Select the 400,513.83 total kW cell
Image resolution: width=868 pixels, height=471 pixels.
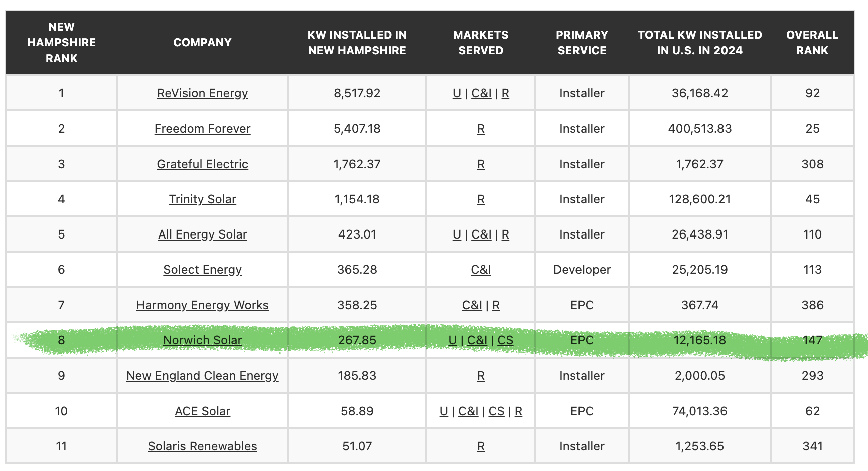pos(700,129)
